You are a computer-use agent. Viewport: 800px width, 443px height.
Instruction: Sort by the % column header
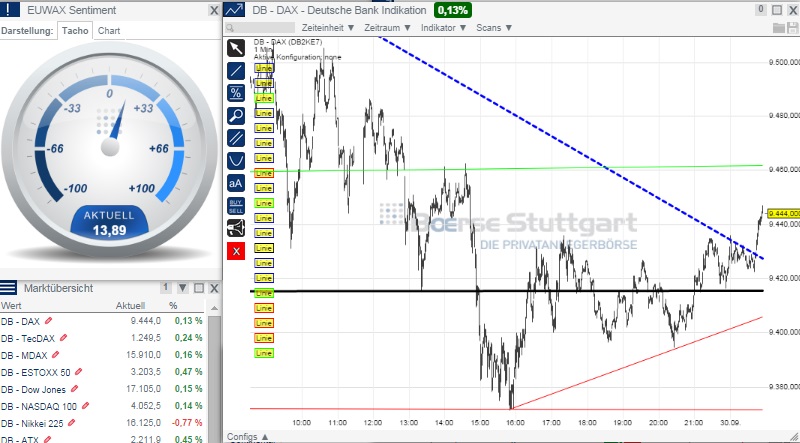coord(173,306)
